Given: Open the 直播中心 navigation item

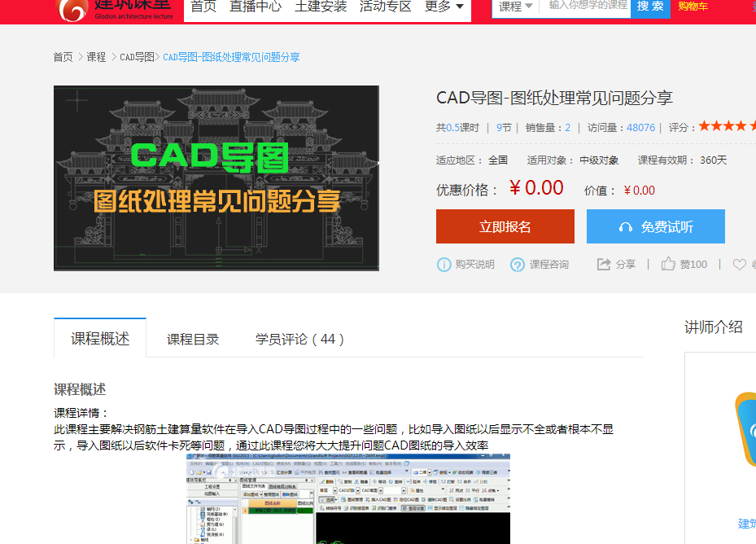Looking at the screenshot, I should 256,7.
